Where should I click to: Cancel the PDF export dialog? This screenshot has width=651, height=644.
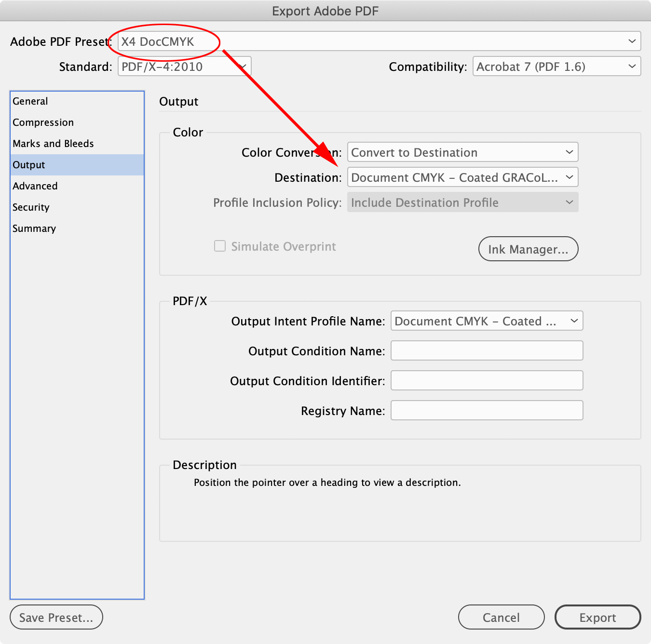click(501, 617)
